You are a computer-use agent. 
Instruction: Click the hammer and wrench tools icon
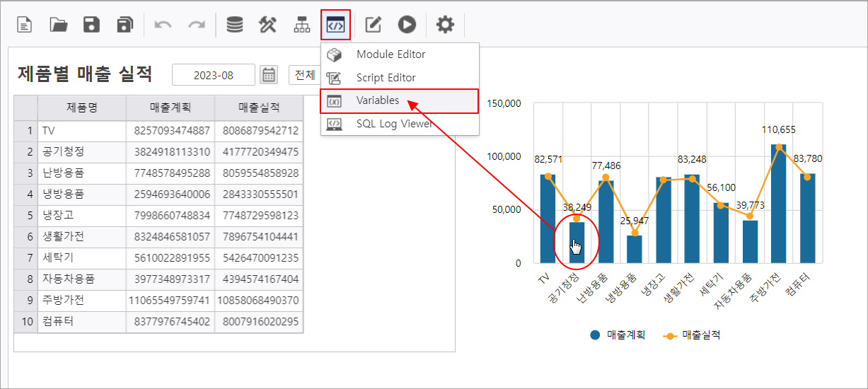[x=268, y=25]
